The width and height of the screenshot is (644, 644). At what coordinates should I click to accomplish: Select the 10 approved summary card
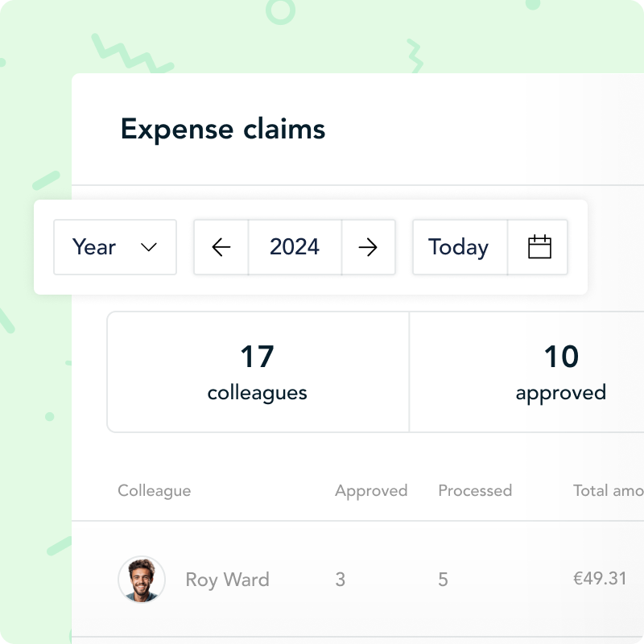[560, 372]
